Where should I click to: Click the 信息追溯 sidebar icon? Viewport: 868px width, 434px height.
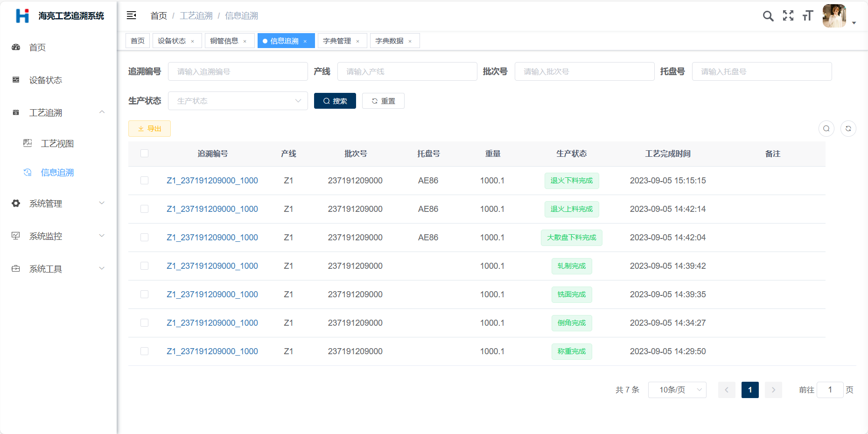(28, 172)
